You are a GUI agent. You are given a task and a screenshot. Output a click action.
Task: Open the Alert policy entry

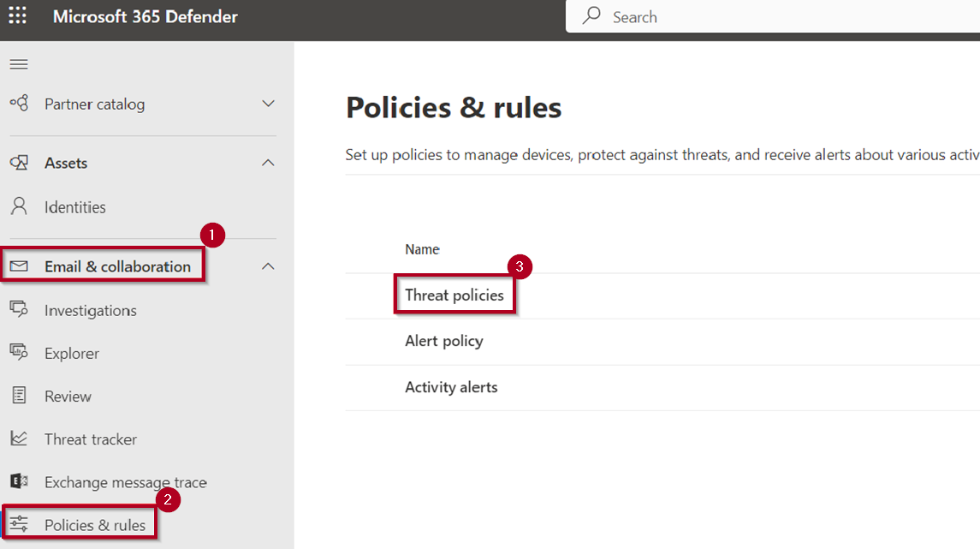pos(444,341)
